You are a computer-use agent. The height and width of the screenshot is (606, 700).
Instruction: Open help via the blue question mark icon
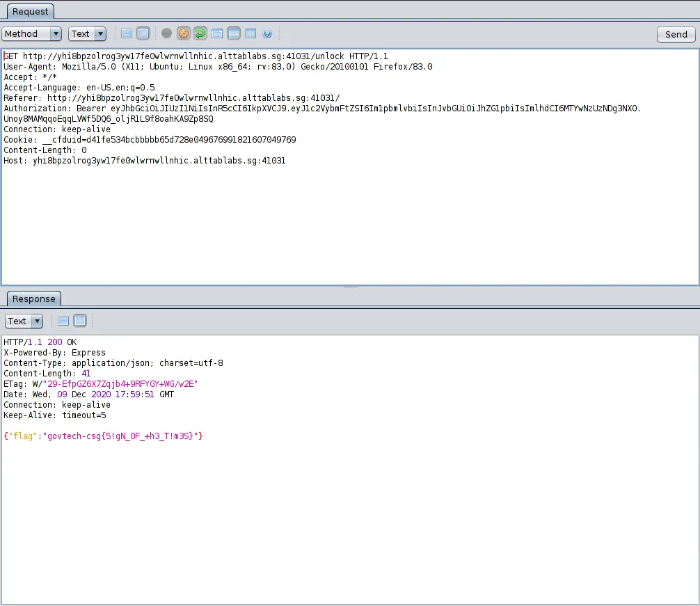[x=267, y=33]
